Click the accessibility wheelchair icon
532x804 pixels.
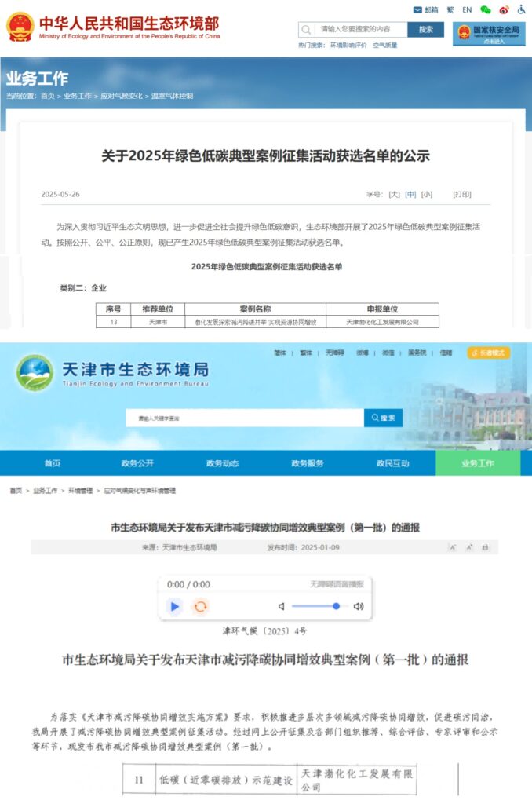click(521, 10)
